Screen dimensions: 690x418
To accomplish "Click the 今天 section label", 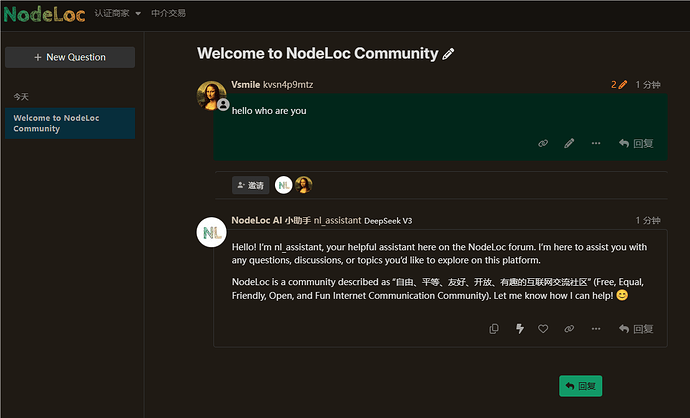I will [x=21, y=96].
